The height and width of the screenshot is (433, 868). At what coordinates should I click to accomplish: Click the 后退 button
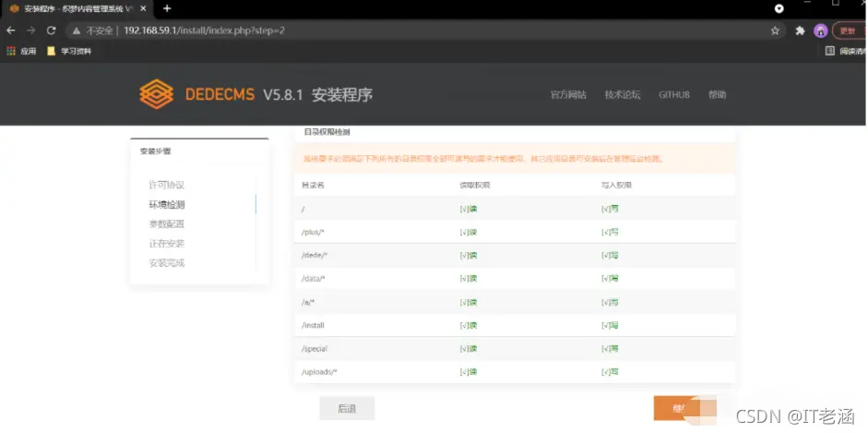point(347,409)
